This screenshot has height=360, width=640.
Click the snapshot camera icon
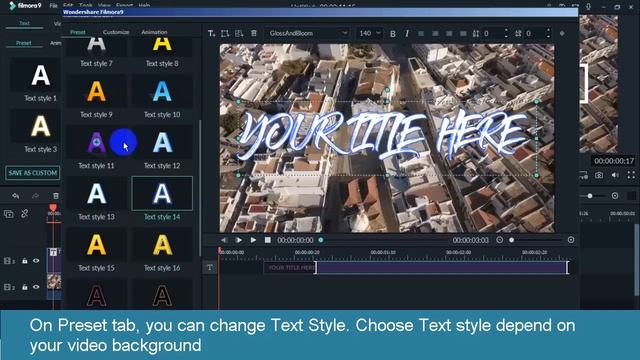(599, 175)
